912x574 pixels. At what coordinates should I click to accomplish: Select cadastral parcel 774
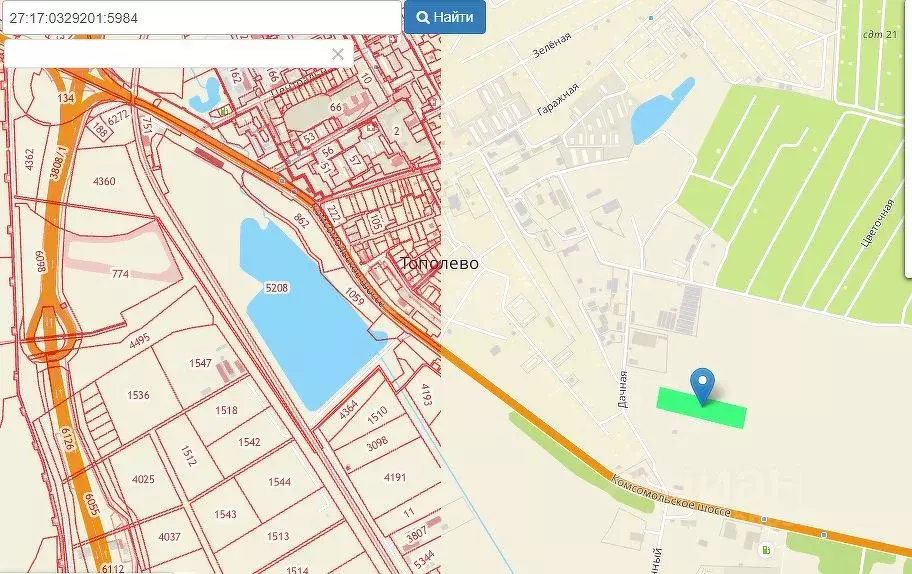tap(120, 273)
